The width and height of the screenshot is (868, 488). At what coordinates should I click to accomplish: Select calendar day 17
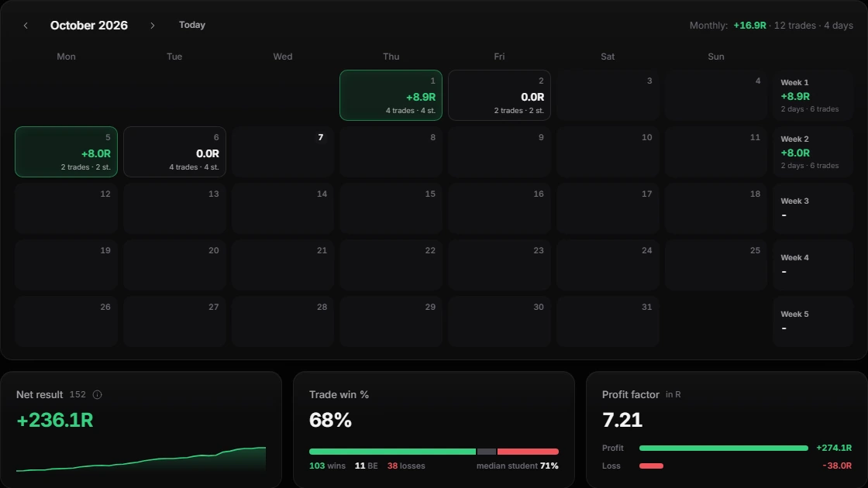coord(608,208)
